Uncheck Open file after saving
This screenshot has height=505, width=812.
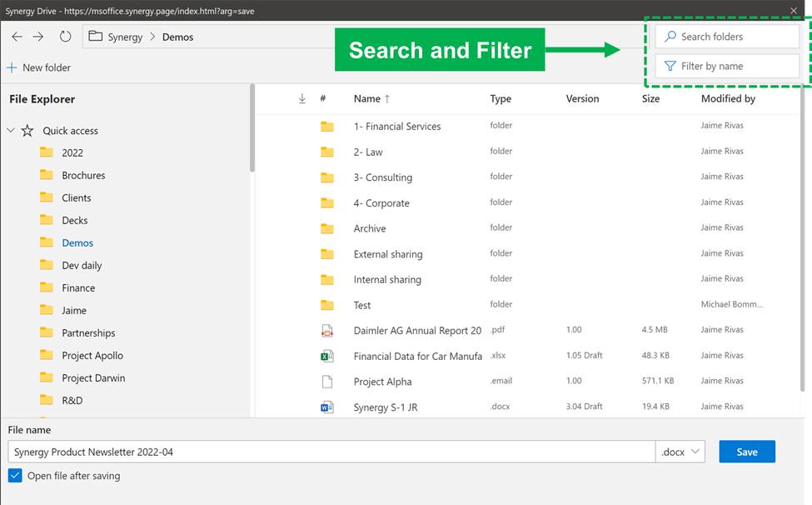point(15,476)
